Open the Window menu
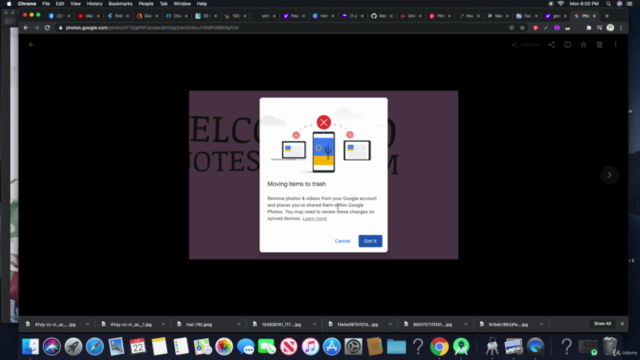This screenshot has height=360, width=640. coord(182,4)
